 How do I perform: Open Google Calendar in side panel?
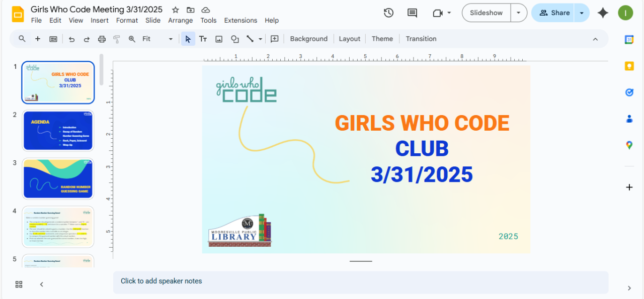(x=629, y=40)
